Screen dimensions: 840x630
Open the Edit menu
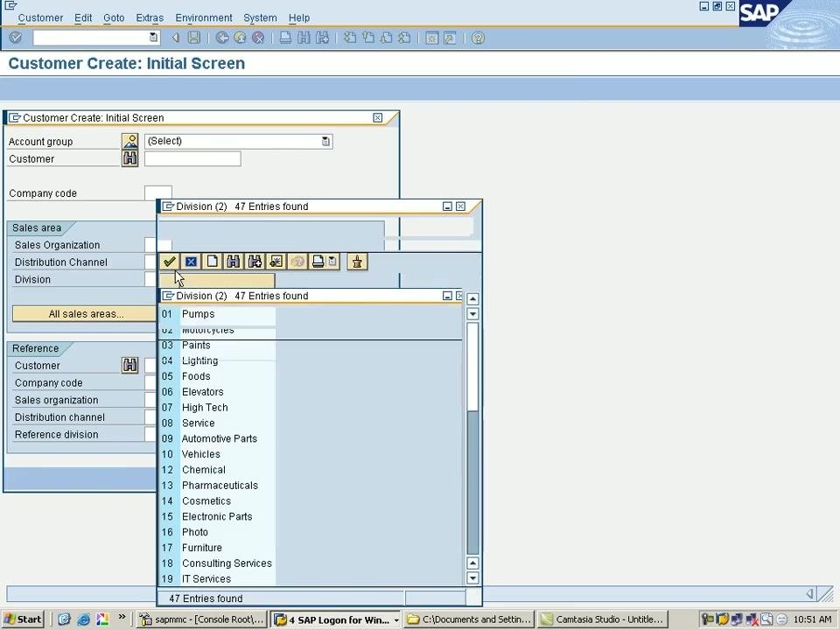[83, 17]
